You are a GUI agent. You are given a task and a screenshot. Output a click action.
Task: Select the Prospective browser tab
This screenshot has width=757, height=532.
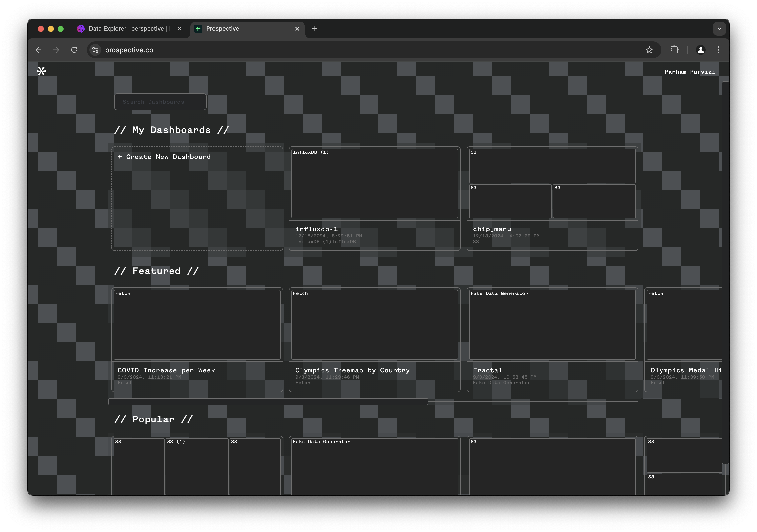(x=247, y=29)
